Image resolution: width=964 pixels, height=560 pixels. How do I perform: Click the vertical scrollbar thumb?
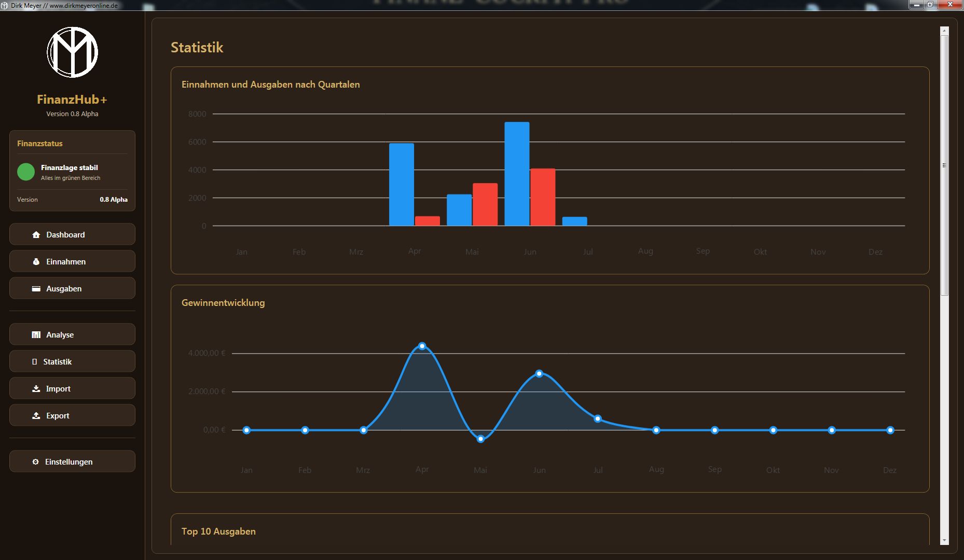(944, 165)
